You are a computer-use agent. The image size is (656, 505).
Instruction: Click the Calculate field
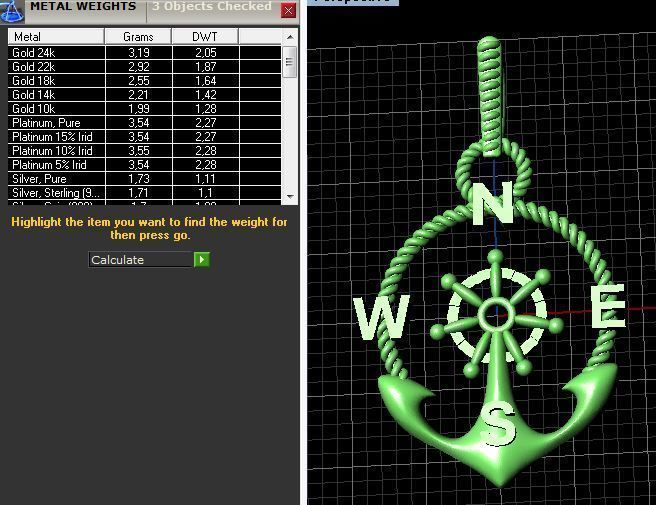click(x=141, y=259)
